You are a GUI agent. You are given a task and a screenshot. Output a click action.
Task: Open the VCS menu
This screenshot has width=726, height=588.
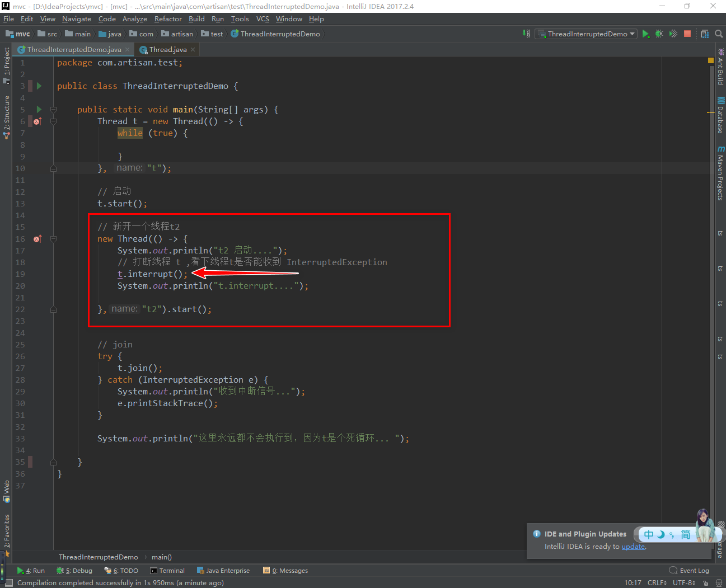263,18
